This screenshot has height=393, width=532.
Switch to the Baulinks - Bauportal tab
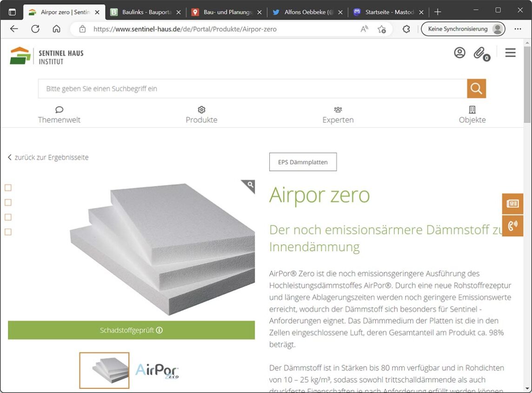coord(146,12)
